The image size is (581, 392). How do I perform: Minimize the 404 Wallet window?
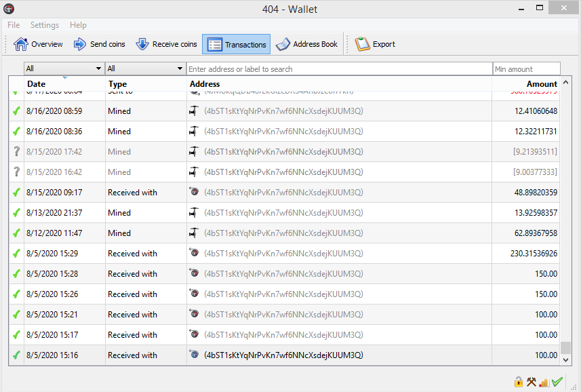tap(521, 9)
